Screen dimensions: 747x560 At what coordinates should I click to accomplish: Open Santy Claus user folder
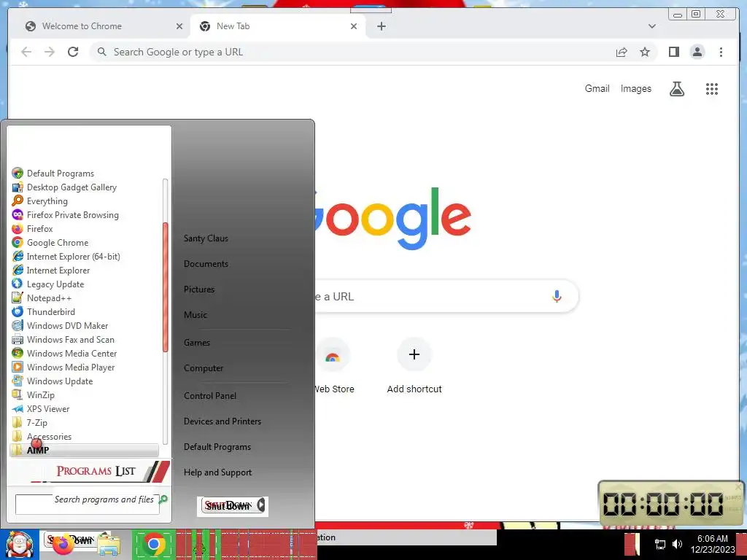coord(206,238)
